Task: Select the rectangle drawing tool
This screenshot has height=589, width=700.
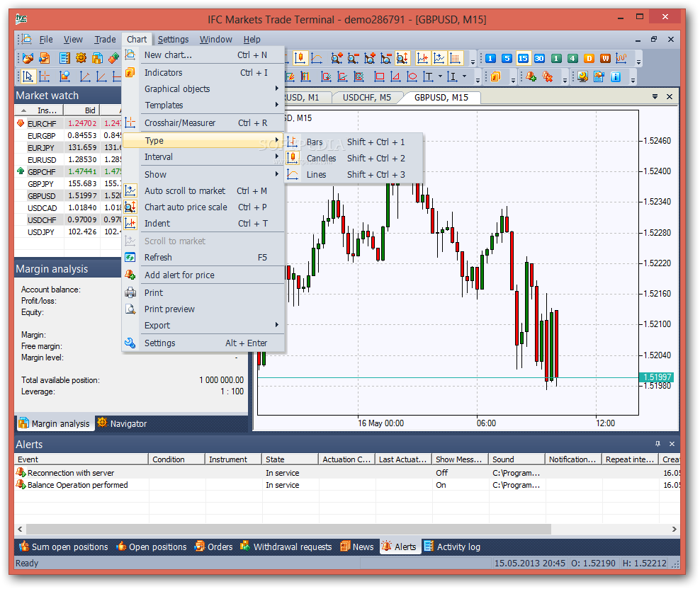Action: [379, 76]
